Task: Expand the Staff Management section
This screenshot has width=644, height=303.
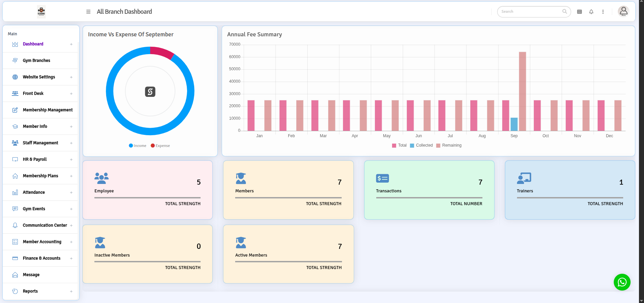Action: point(71,143)
